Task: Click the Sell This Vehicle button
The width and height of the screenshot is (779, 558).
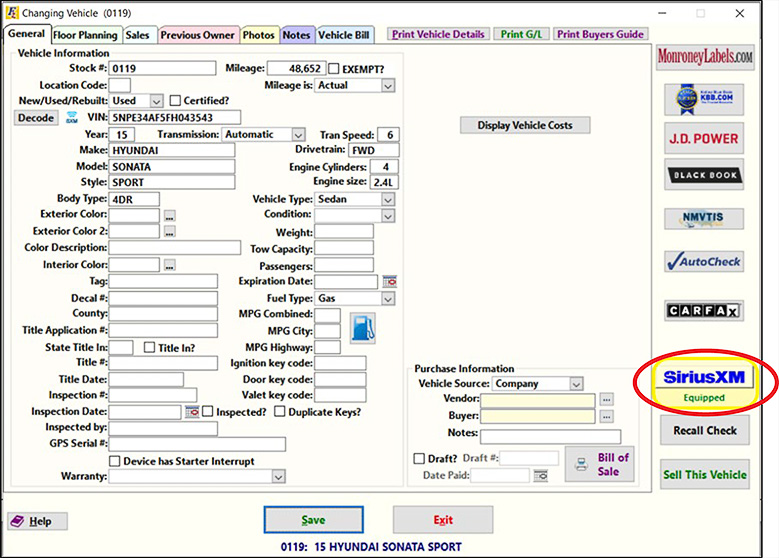Action: 705,475
